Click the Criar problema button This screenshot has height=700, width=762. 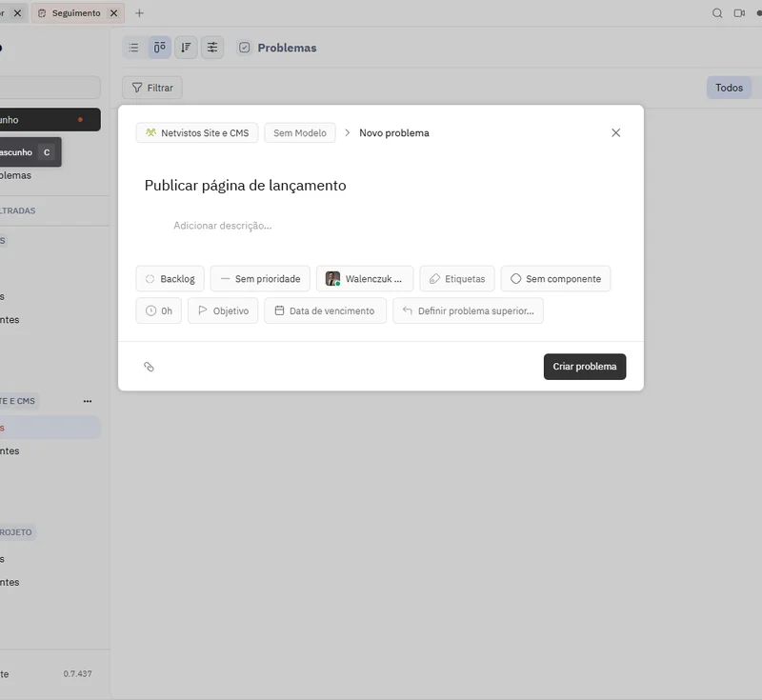tap(585, 367)
